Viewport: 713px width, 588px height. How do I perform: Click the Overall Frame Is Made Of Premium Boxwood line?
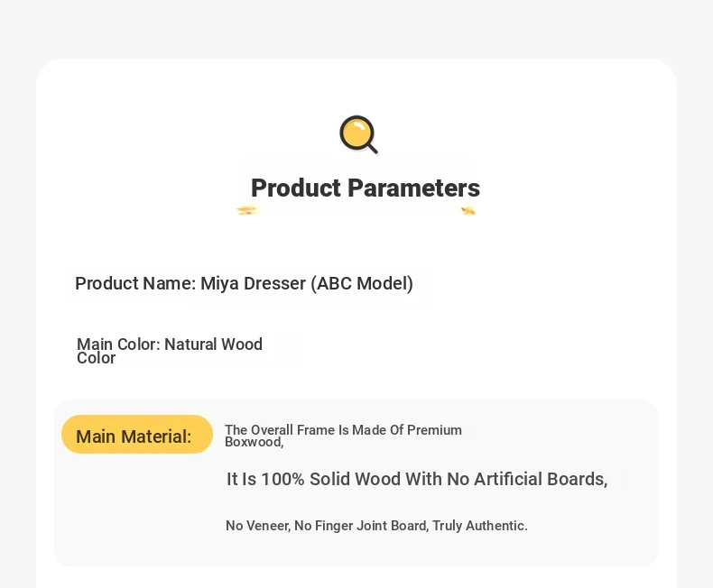tap(343, 436)
